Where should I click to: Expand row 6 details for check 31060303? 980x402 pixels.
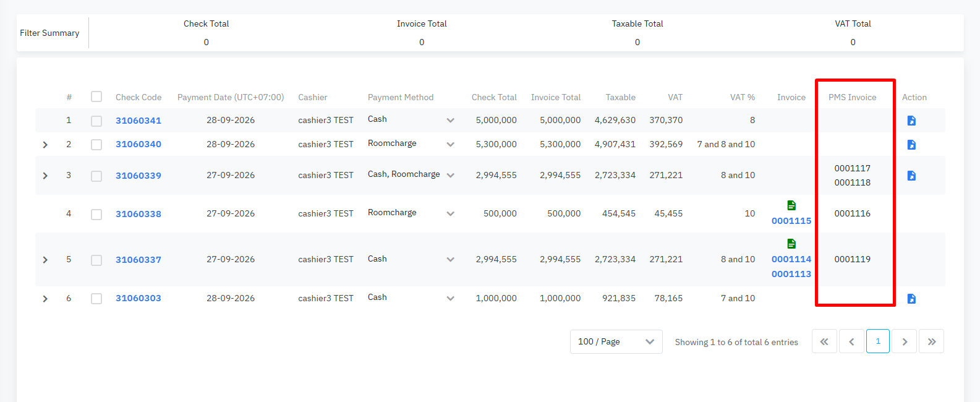pos(45,299)
